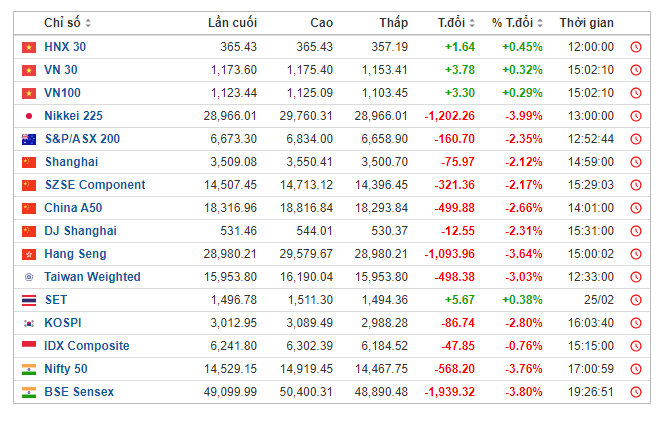Sort the table by the Chỉ số column

pos(68,23)
